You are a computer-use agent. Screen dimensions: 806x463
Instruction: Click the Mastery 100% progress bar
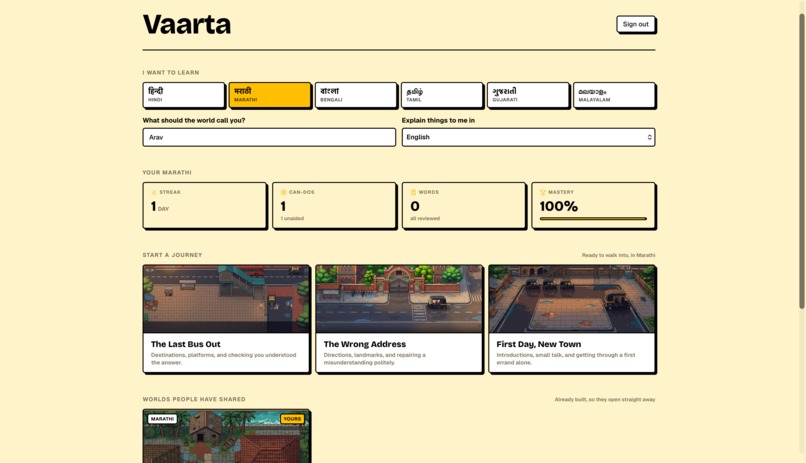pyautogui.click(x=593, y=219)
